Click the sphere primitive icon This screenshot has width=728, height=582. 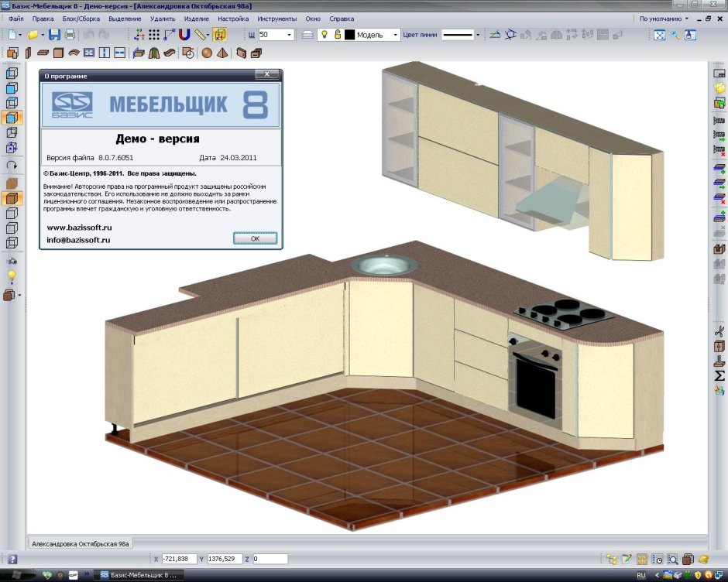click(207, 53)
